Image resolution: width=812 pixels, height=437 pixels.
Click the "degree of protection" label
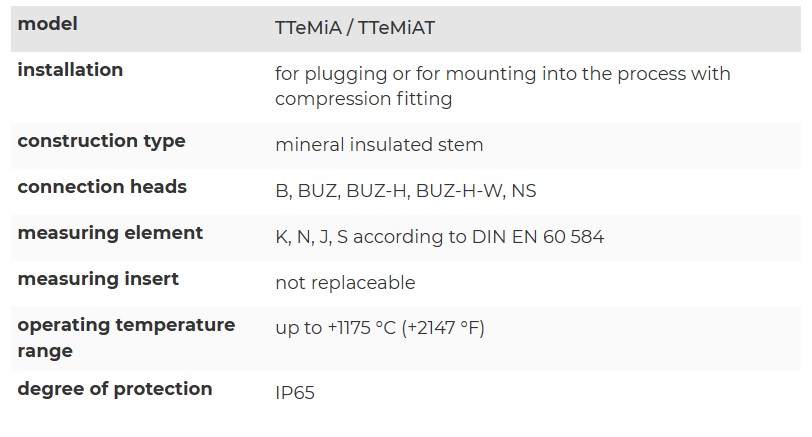point(115,389)
